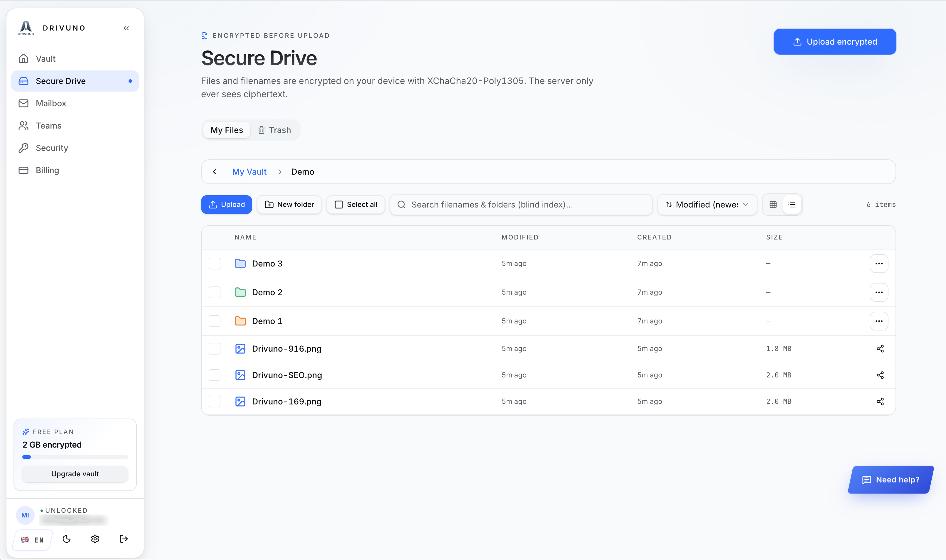Screen dimensions: 946x560
Task: Toggle dark mode with the moon icon
Action: (x=67, y=539)
